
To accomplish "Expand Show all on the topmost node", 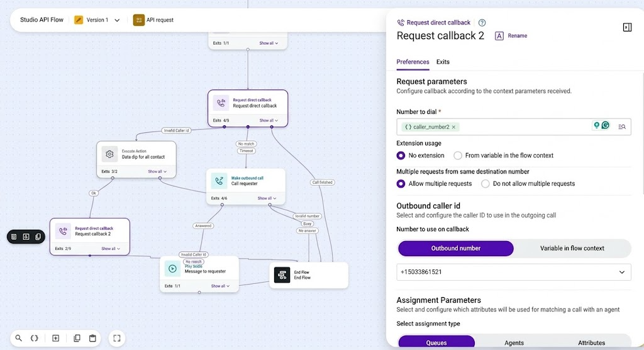I will coord(269,43).
